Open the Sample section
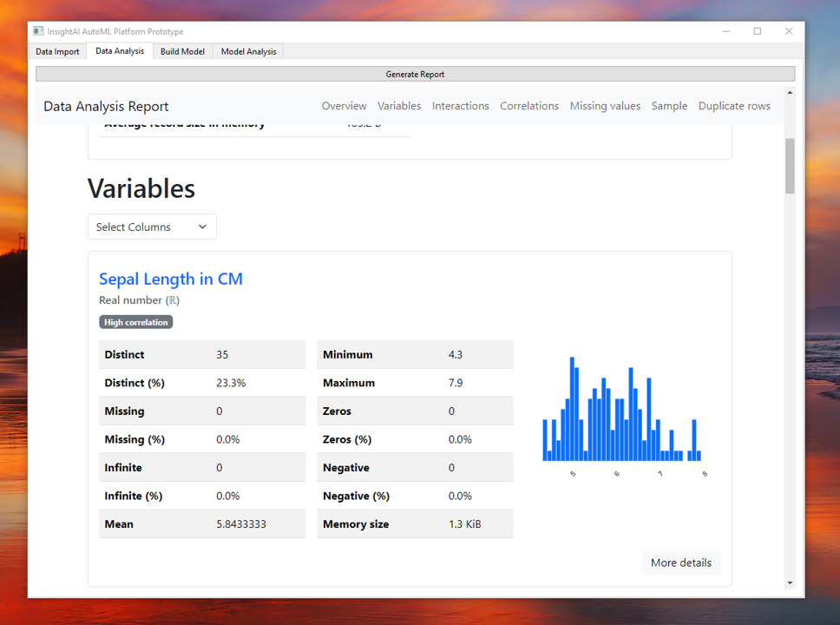This screenshot has height=625, width=840. tap(669, 105)
